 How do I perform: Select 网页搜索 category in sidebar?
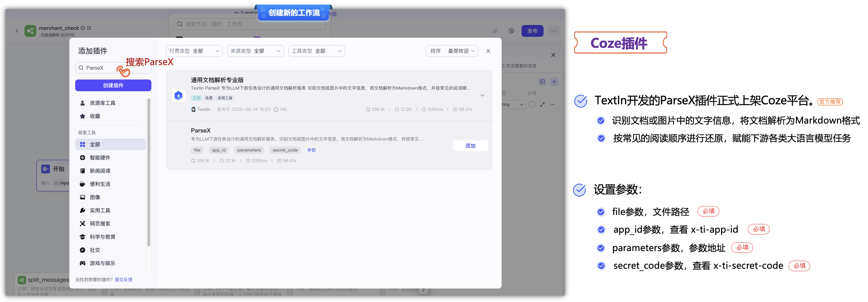(x=100, y=224)
